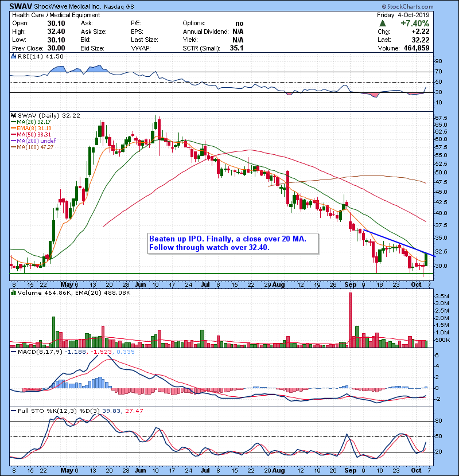Image resolution: width=459 pixels, height=476 pixels.
Task: Select the SWAV ticker symbol heading
Action: tap(21, 6)
